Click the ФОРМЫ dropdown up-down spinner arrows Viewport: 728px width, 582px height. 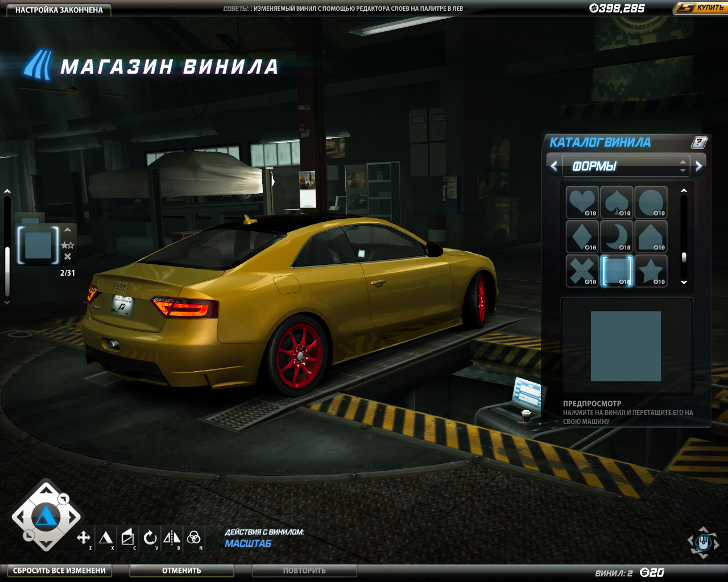coord(682,167)
